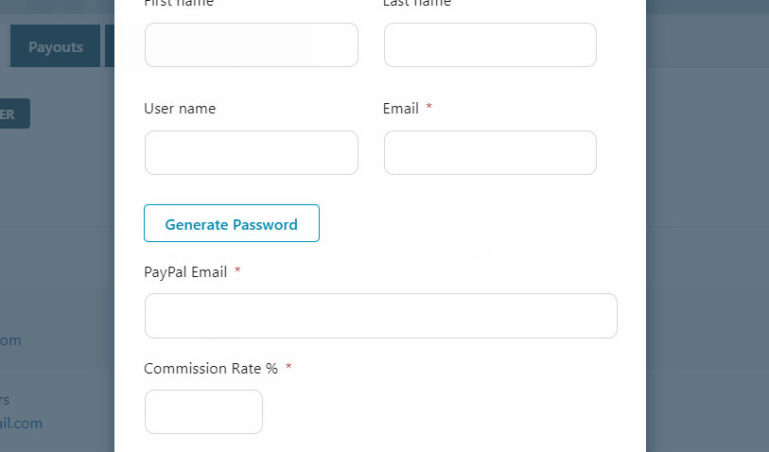Viewport: 769px width, 452px height.
Task: Click the partially visible "First name" label
Action: (180, 3)
